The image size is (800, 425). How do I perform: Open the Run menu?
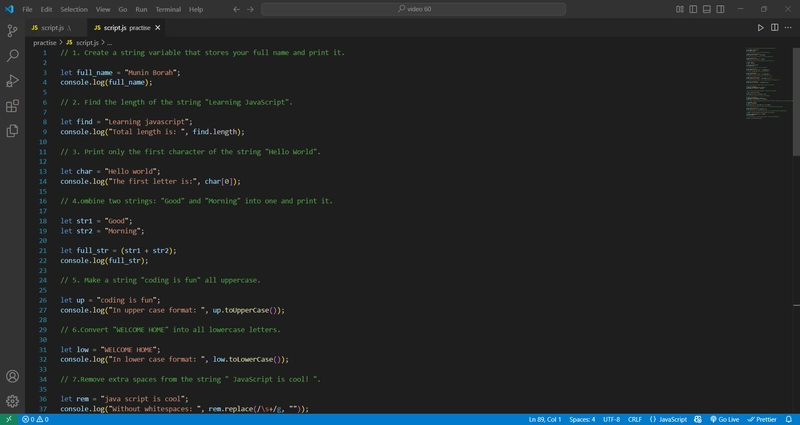(141, 9)
